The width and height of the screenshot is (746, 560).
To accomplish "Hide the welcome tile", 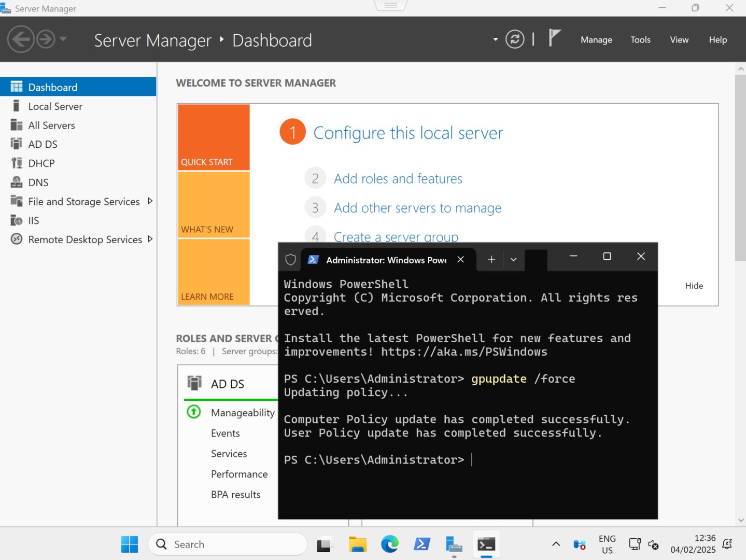I will pyautogui.click(x=694, y=286).
